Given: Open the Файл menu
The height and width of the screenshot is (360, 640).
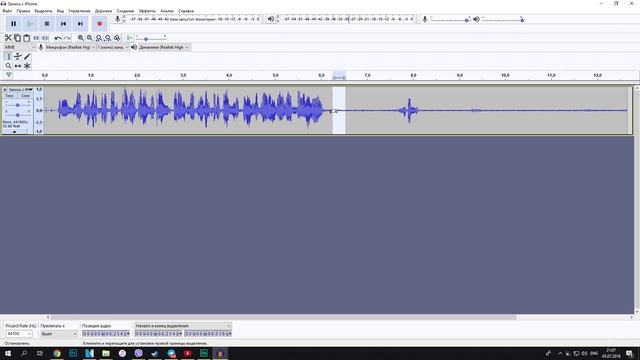Looking at the screenshot, I should point(7,11).
